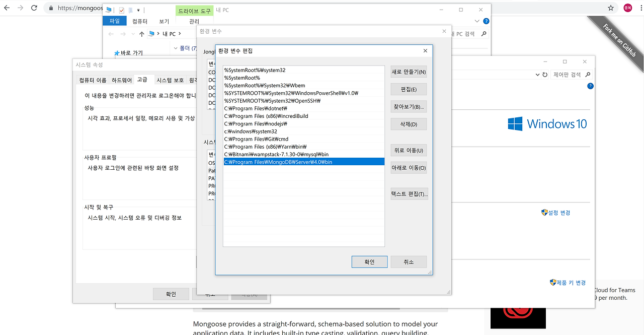The height and width of the screenshot is (335, 644).
Task: Switch to 시스템 보호 tab
Action: point(170,80)
